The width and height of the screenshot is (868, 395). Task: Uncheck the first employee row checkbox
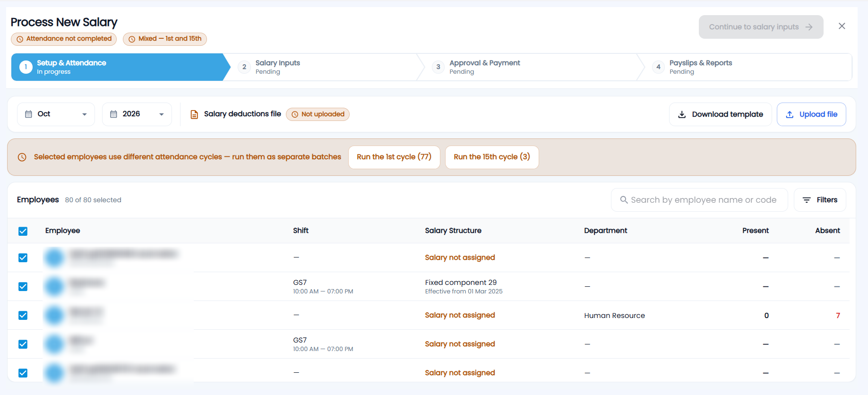click(23, 258)
